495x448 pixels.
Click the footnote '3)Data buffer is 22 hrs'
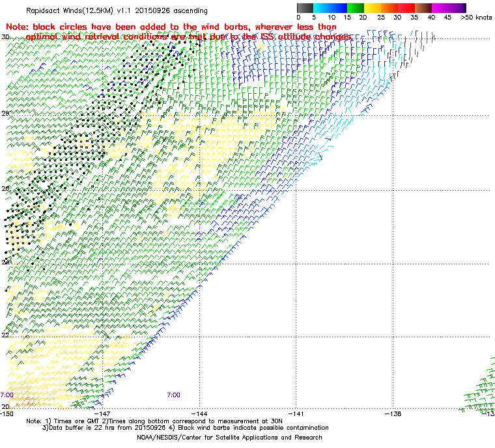186,428
